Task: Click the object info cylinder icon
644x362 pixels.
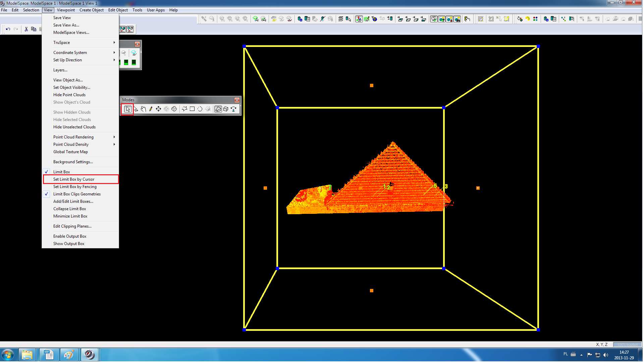Action: (300, 19)
